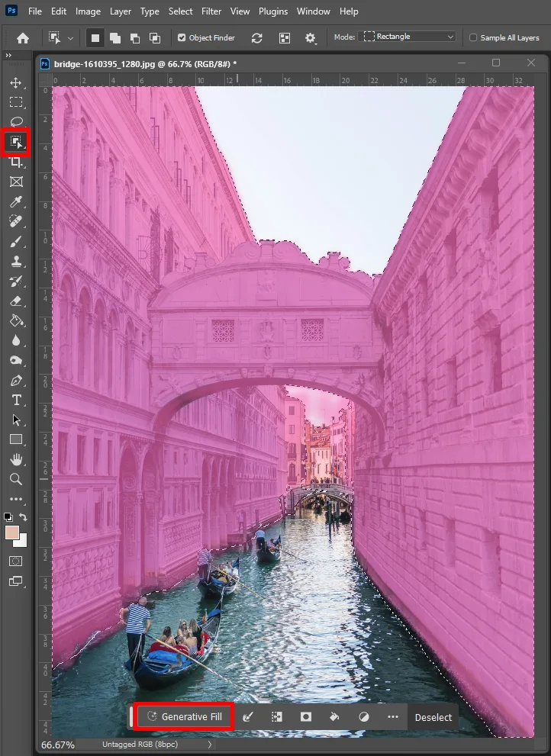Open the View menu
The image size is (551, 756).
[x=240, y=11]
